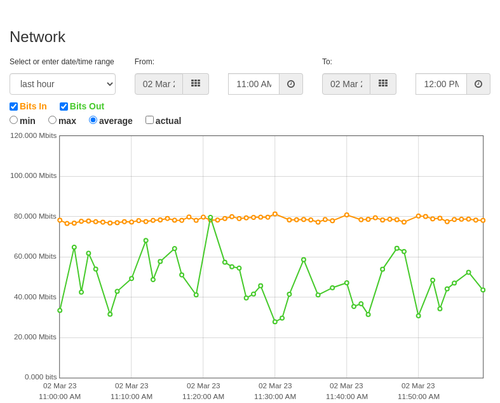The width and height of the screenshot is (500, 403).
Task: Click the first Bits Out point at 11:00
Action: (x=60, y=310)
